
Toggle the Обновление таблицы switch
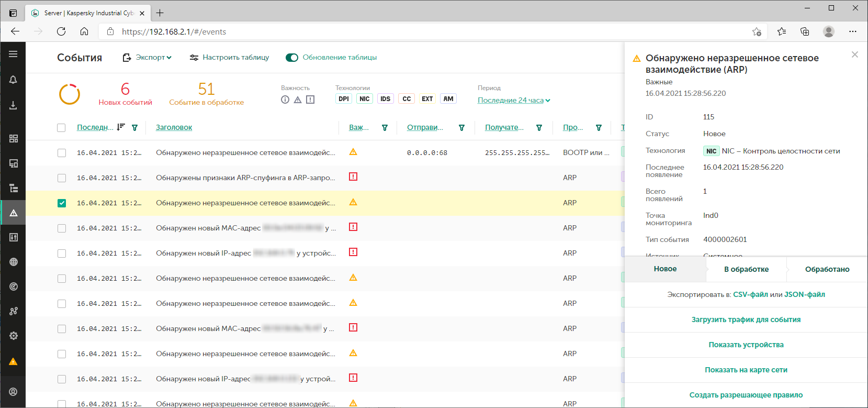292,58
